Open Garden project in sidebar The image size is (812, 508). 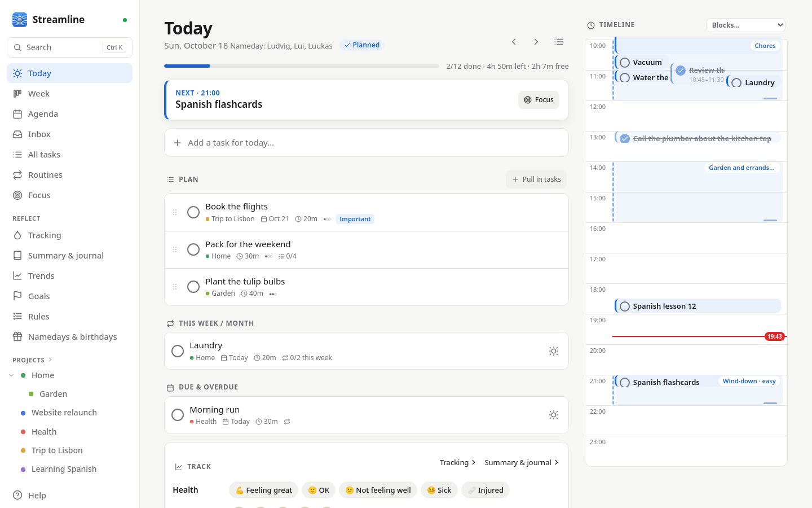coord(53,394)
